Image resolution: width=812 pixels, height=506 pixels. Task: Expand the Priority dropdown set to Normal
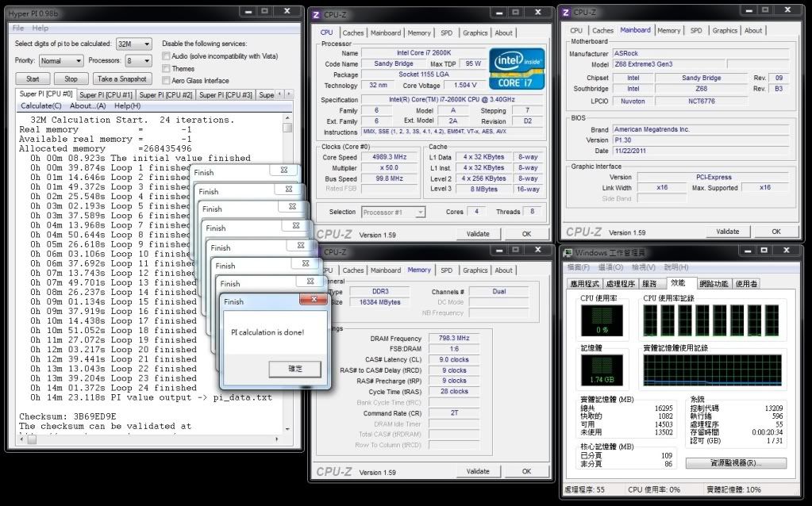pyautogui.click(x=61, y=60)
